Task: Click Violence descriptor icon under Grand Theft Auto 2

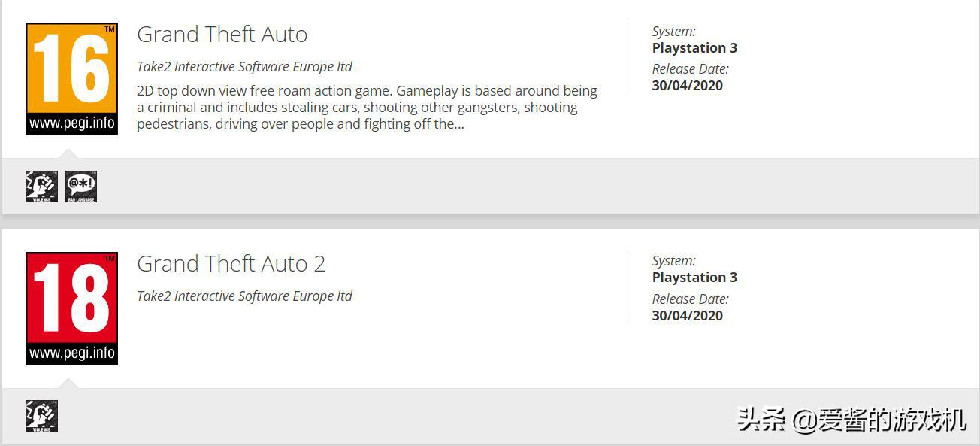Action: click(41, 417)
